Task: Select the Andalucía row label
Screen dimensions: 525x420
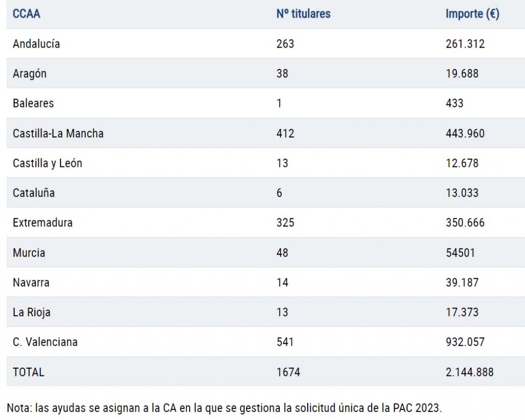Action: click(x=36, y=44)
